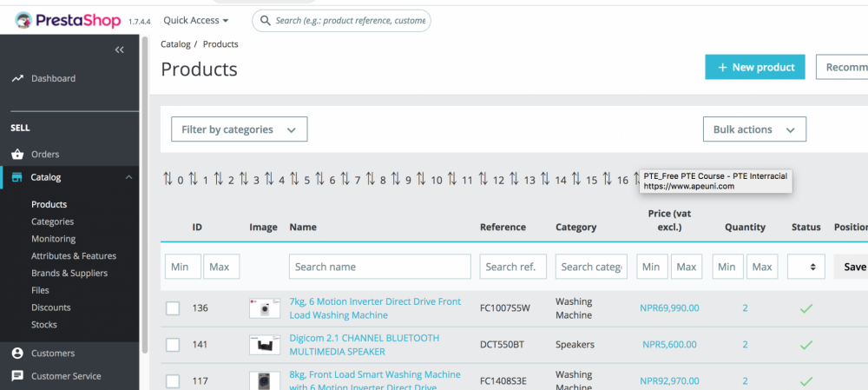
Task: Open the Filter by categories dropdown
Action: 239,129
